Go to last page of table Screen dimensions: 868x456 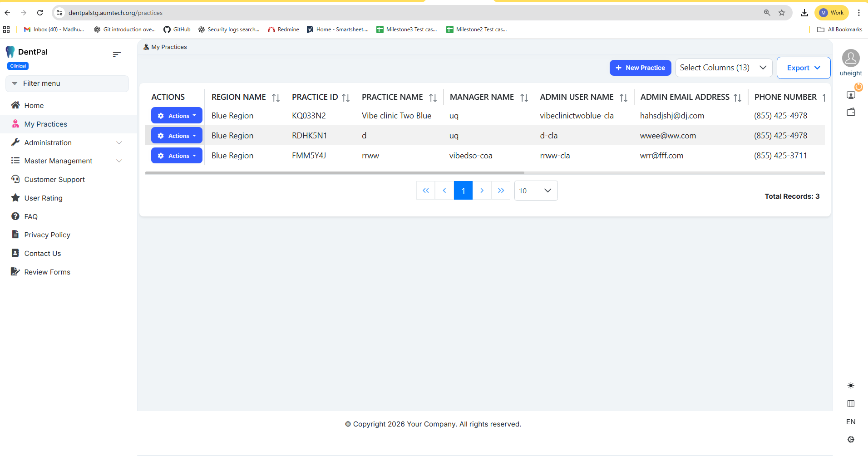tap(501, 191)
